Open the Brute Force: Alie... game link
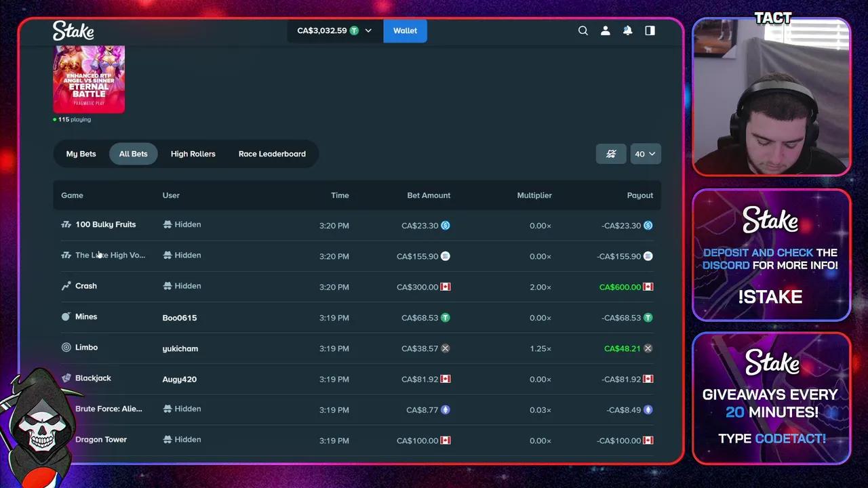This screenshot has width=868, height=488. pos(109,409)
